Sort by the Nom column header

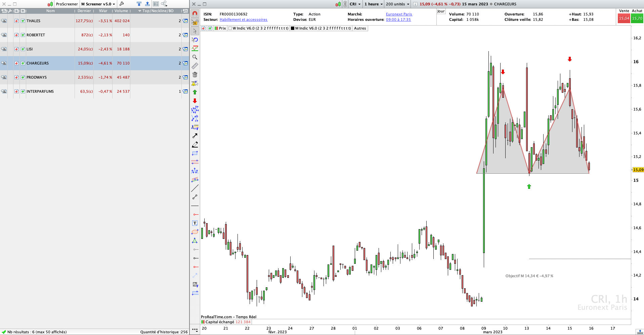pos(50,11)
